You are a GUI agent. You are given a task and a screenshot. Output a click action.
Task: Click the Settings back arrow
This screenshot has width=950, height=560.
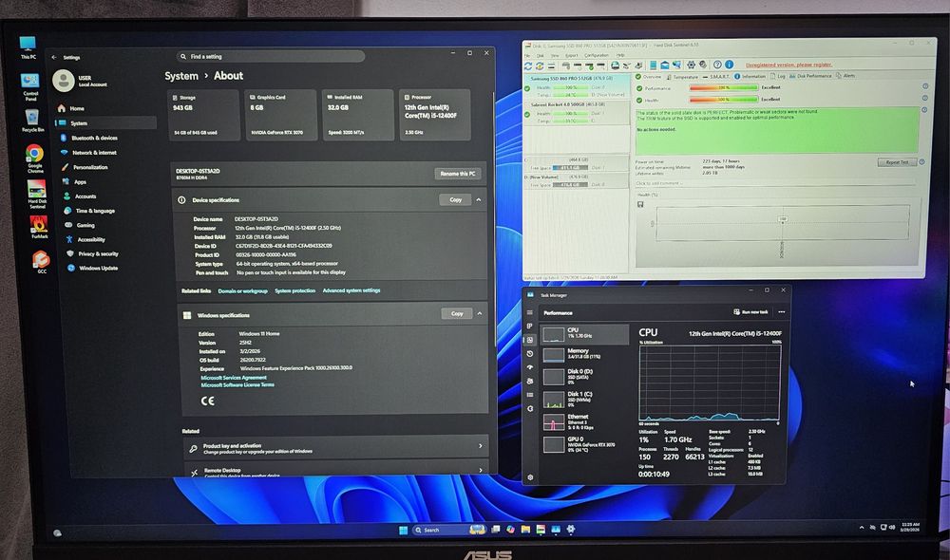point(54,57)
